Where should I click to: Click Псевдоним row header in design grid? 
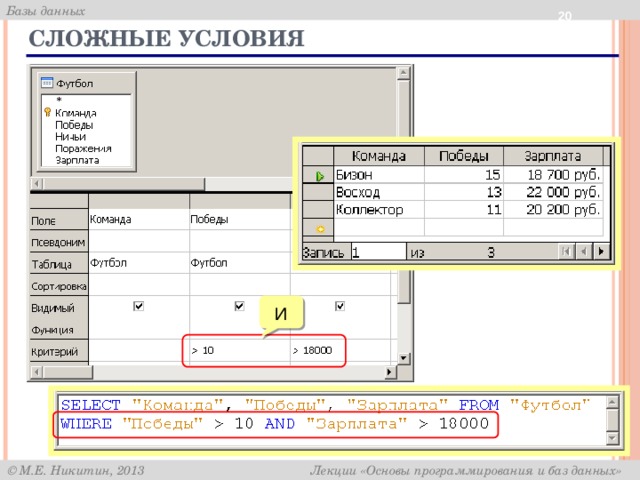pyautogui.click(x=59, y=242)
